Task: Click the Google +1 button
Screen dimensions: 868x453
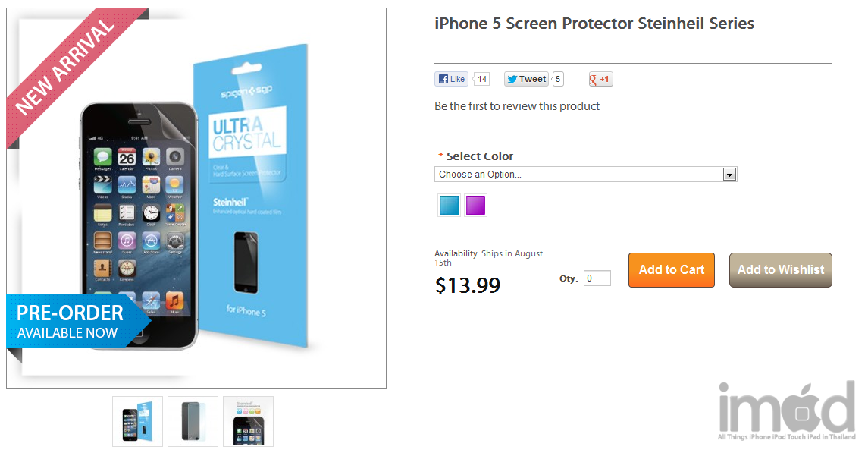Action: (600, 79)
